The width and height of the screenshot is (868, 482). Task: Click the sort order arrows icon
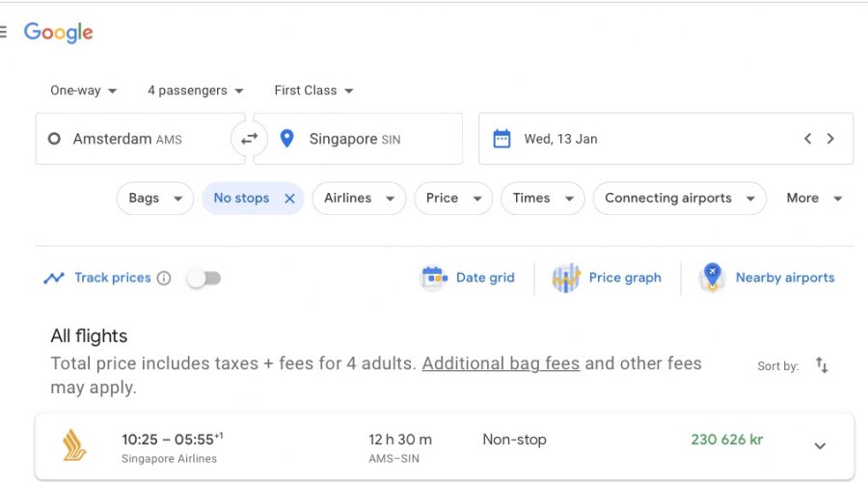tap(822, 365)
